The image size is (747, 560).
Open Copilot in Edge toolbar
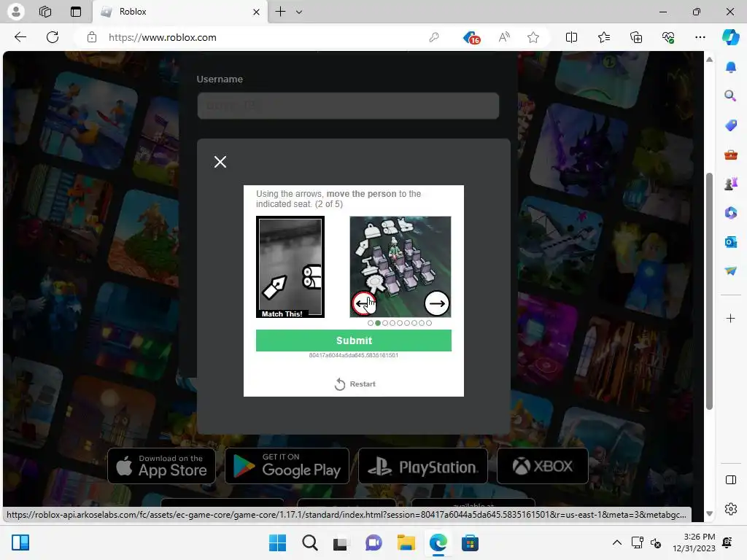coord(731,37)
